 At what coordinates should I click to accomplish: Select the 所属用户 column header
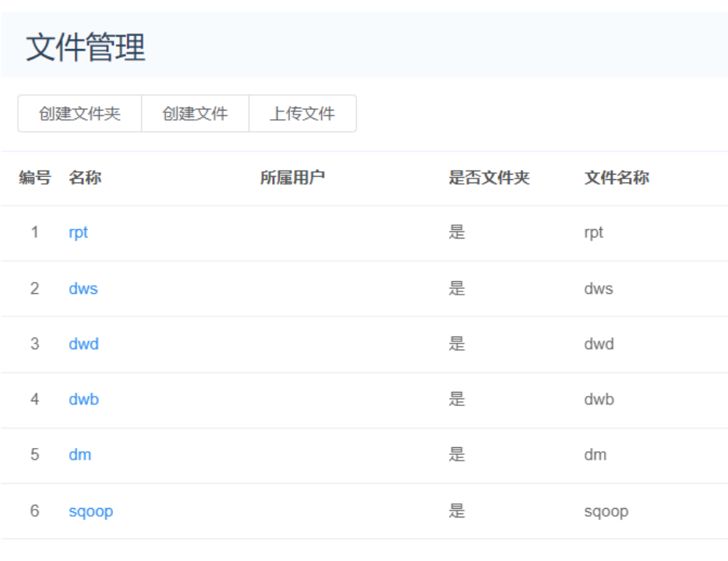[292, 178]
